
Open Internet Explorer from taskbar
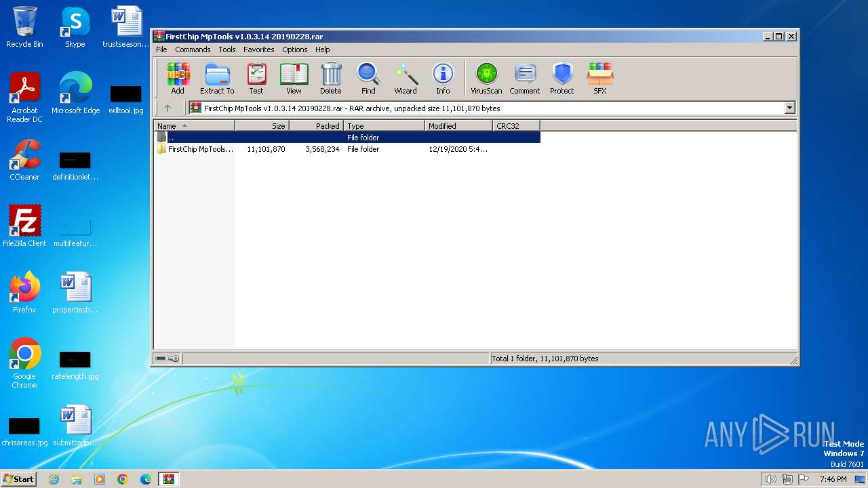click(54, 479)
